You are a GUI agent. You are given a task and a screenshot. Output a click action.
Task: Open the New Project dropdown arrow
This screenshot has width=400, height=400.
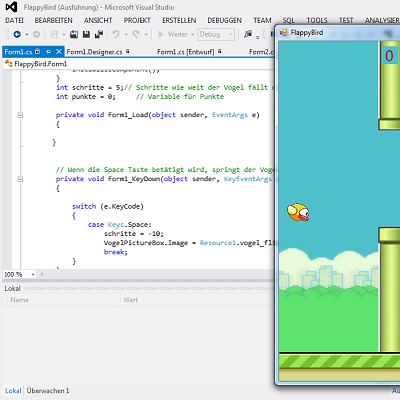(63, 35)
